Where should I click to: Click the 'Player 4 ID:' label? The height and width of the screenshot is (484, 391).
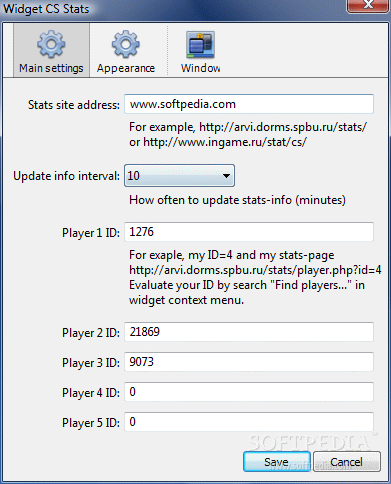tap(91, 393)
